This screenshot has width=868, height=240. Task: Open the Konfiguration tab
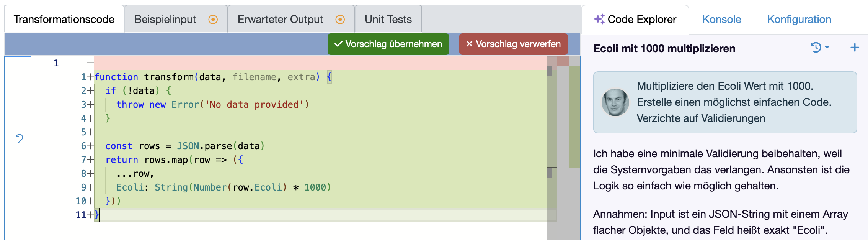(x=799, y=20)
